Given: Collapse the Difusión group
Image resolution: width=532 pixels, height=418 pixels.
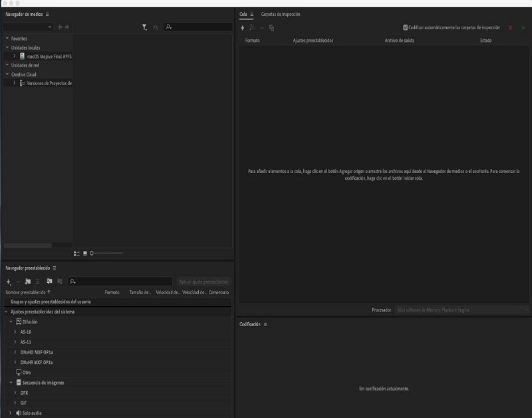Looking at the screenshot, I should (x=11, y=321).
